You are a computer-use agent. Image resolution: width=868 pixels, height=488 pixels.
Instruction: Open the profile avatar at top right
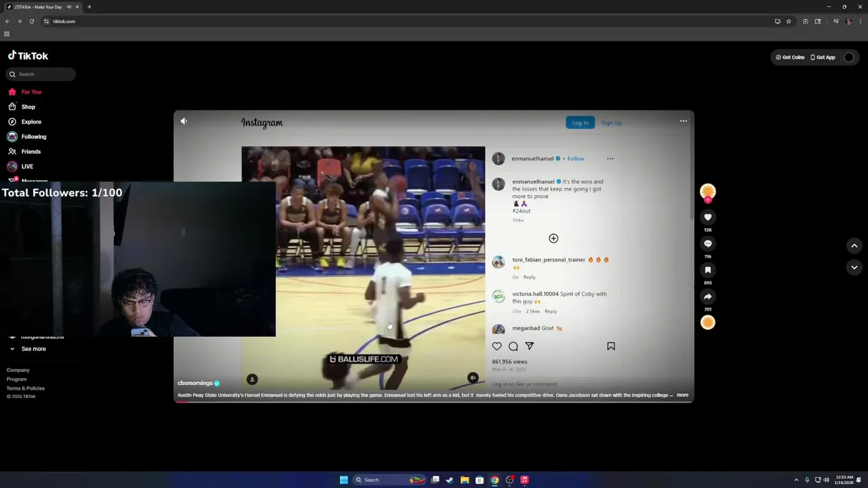click(x=849, y=57)
